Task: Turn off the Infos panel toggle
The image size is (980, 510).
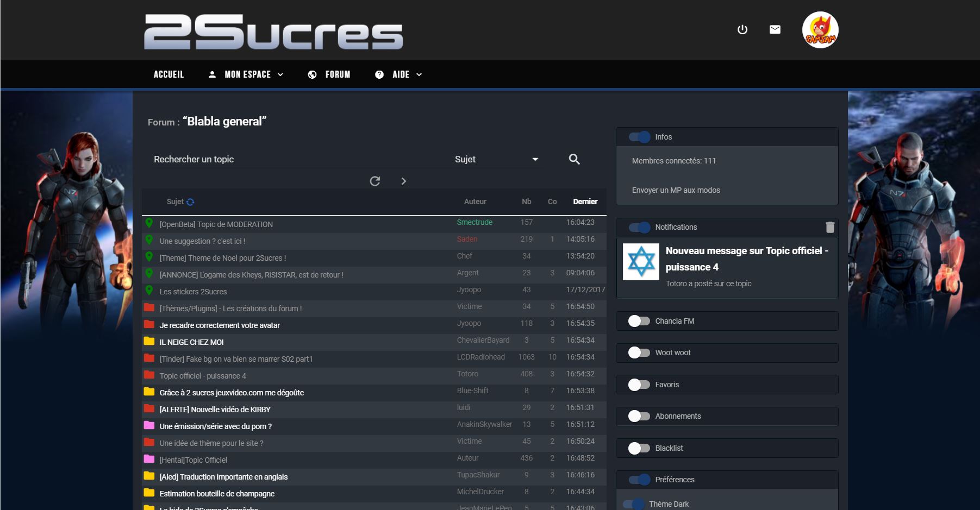Action: click(640, 137)
